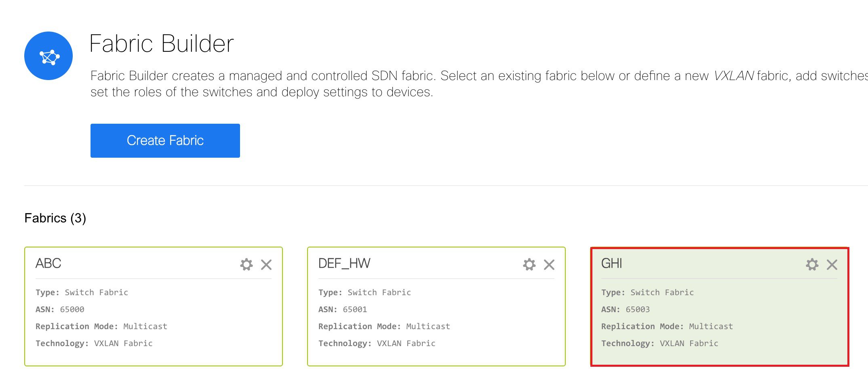The height and width of the screenshot is (372, 868).
Task: Click the Type line in GHI card
Action: coord(648,293)
